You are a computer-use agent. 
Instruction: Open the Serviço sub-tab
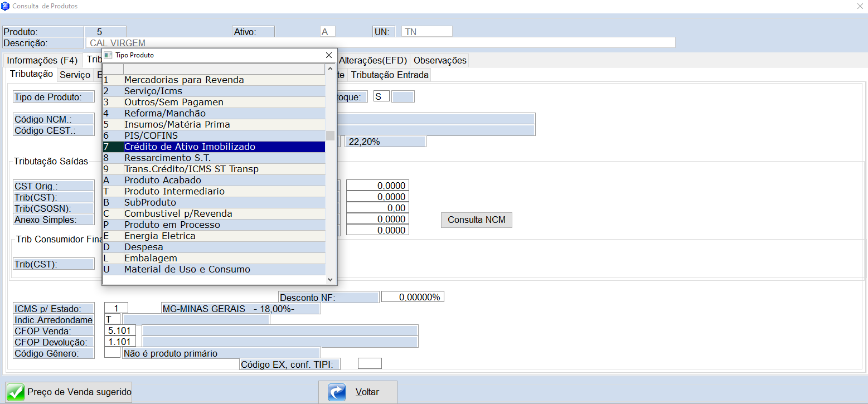tap(75, 75)
